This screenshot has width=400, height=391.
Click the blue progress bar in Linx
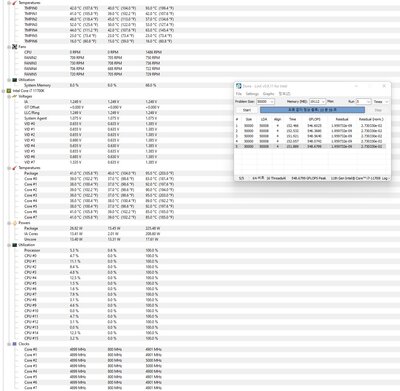pyautogui.click(x=312, y=110)
